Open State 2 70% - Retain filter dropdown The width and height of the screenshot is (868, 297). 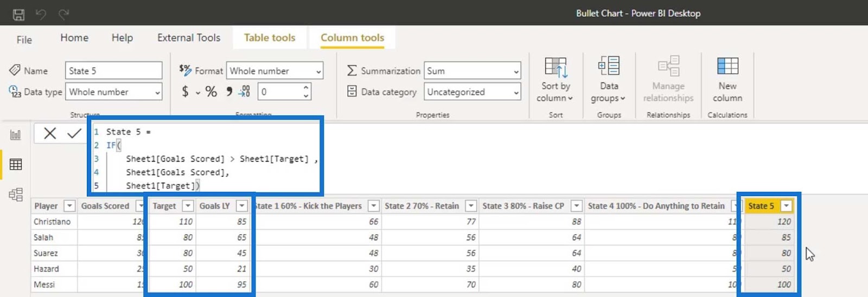[x=471, y=206]
